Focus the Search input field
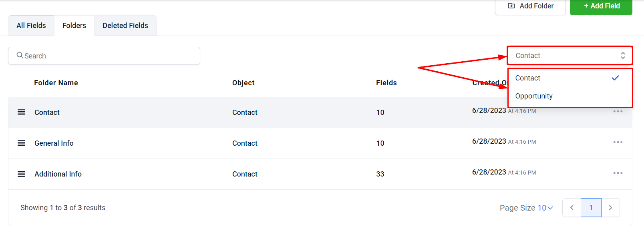The width and height of the screenshot is (644, 249). coord(108,56)
